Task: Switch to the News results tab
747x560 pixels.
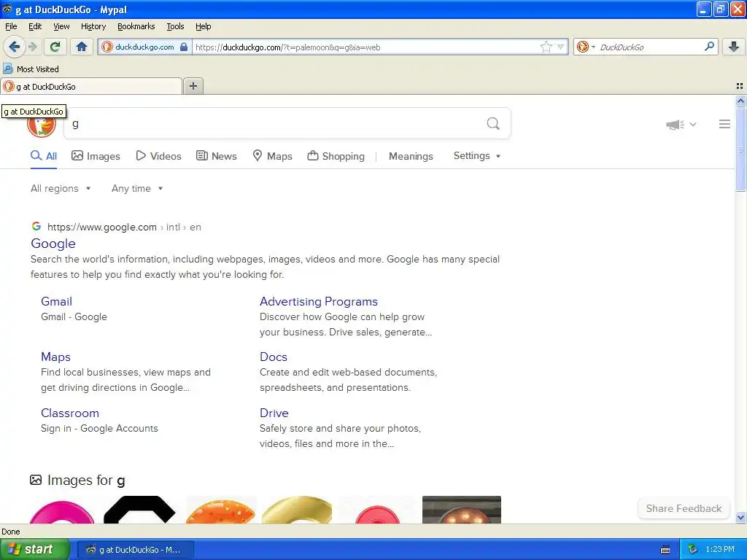Action: coord(217,156)
